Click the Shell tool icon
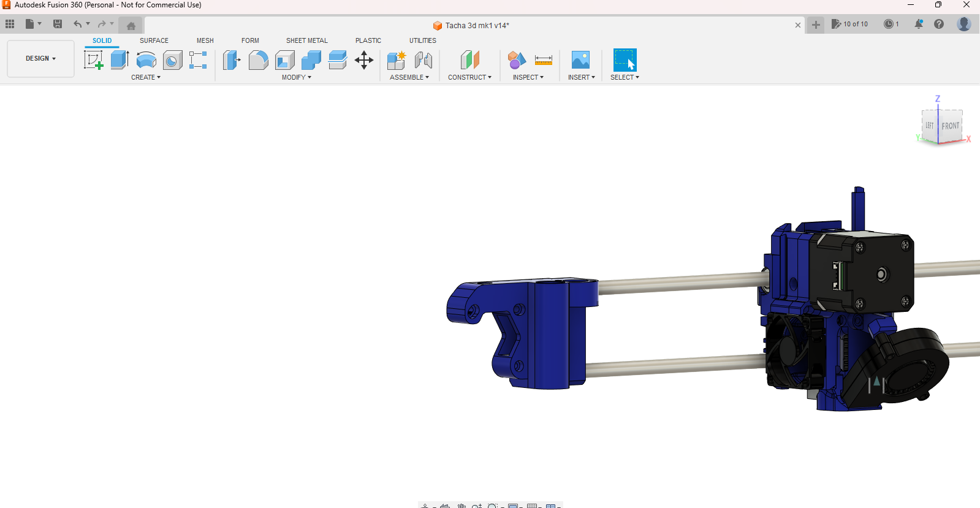This screenshot has height=508, width=980. coord(285,60)
